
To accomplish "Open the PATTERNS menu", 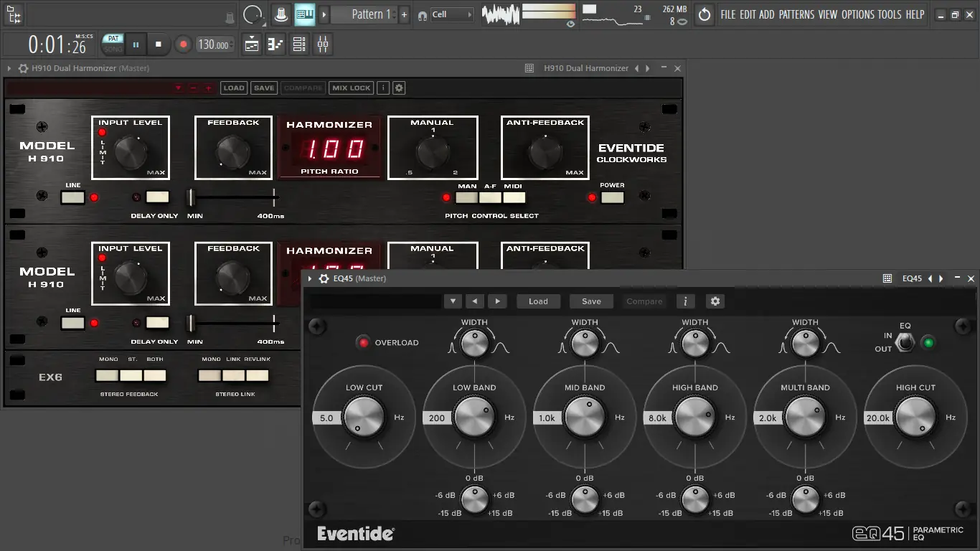I will (x=796, y=14).
